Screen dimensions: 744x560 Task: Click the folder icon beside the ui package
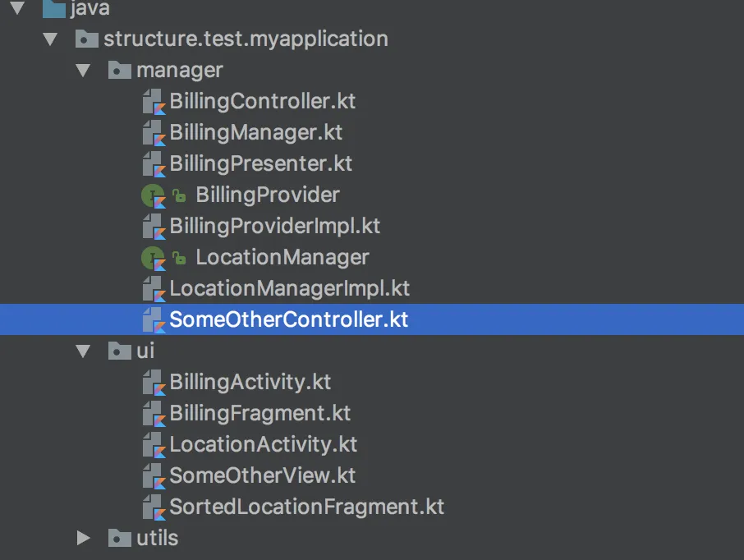(x=120, y=351)
